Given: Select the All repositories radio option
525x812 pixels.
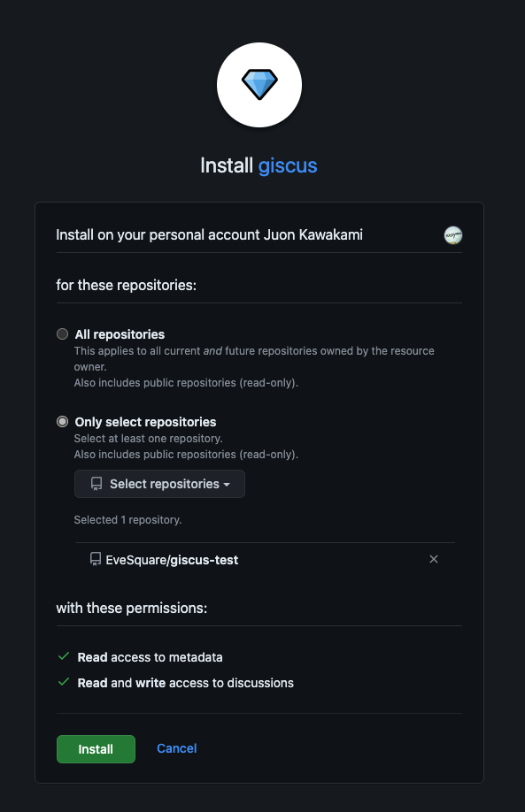Looking at the screenshot, I should pyautogui.click(x=62, y=334).
